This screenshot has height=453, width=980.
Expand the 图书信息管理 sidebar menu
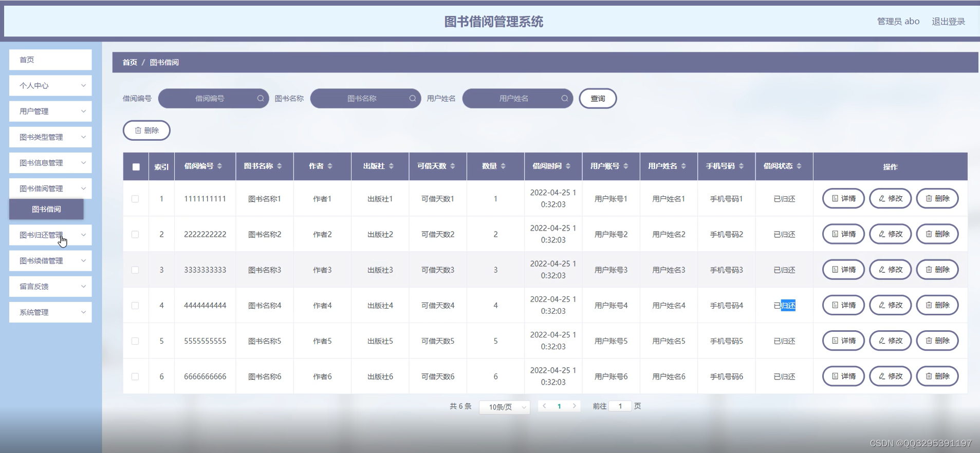(50, 163)
